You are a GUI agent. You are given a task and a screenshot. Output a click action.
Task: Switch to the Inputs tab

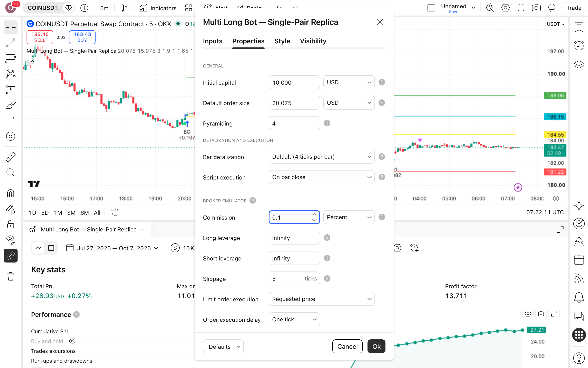[x=213, y=41]
